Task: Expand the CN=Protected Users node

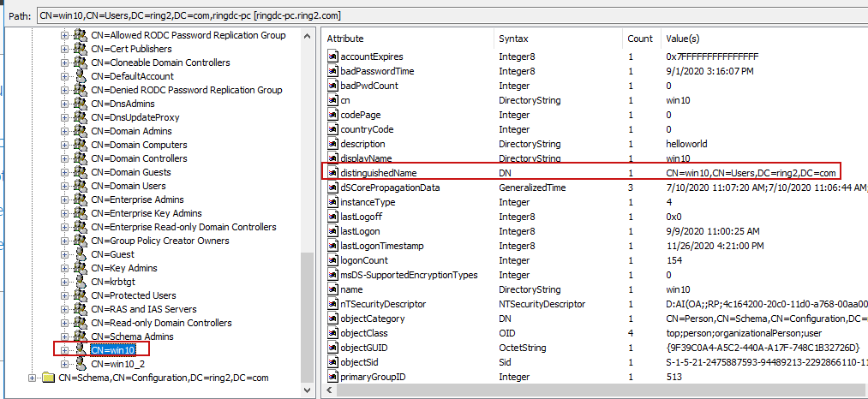Action: pyautogui.click(x=64, y=295)
